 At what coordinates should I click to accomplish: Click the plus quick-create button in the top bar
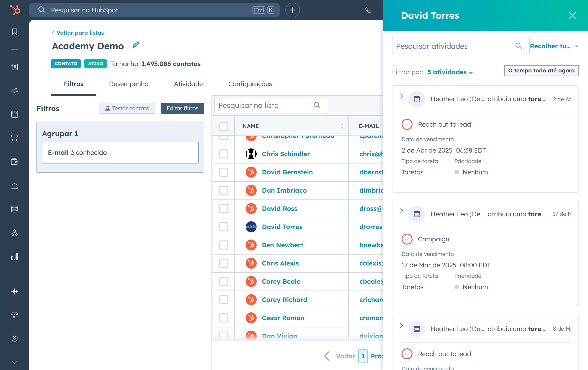(293, 10)
